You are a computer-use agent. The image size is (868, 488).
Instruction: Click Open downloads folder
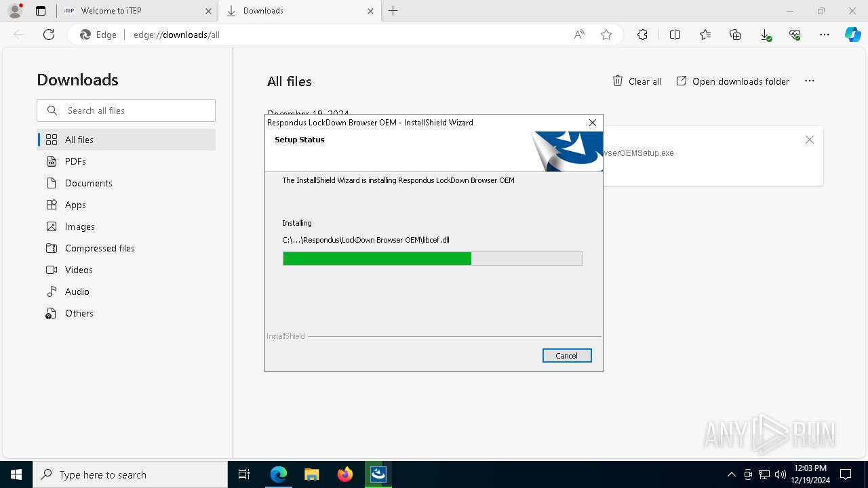[x=733, y=81]
